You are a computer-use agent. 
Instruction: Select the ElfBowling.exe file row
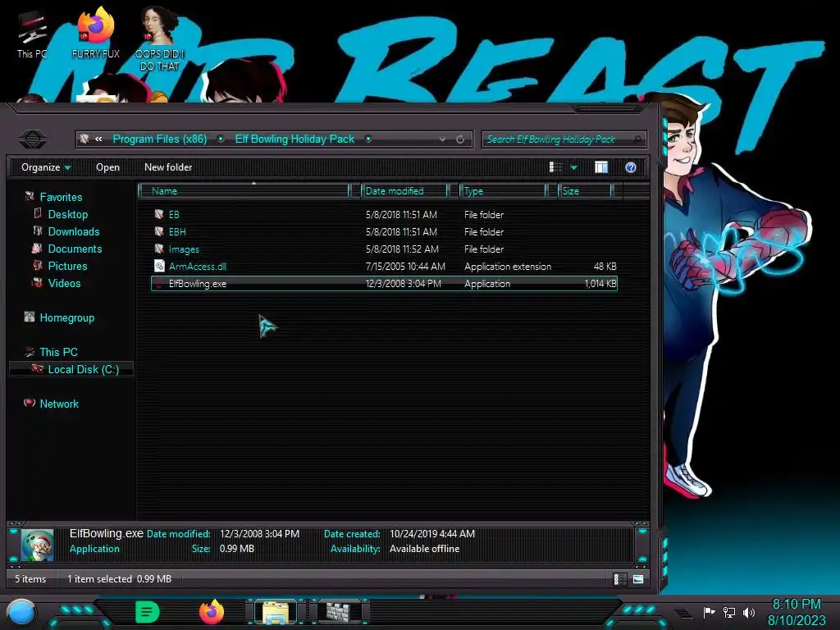[384, 283]
